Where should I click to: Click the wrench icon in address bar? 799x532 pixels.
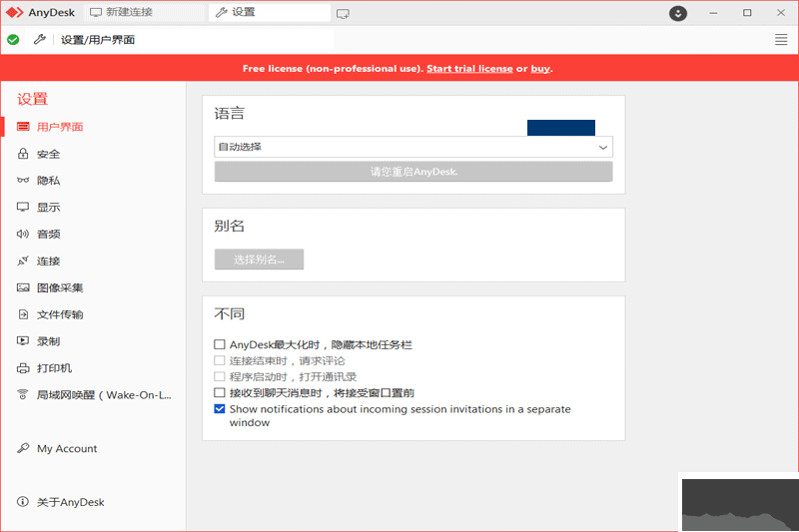pos(40,39)
